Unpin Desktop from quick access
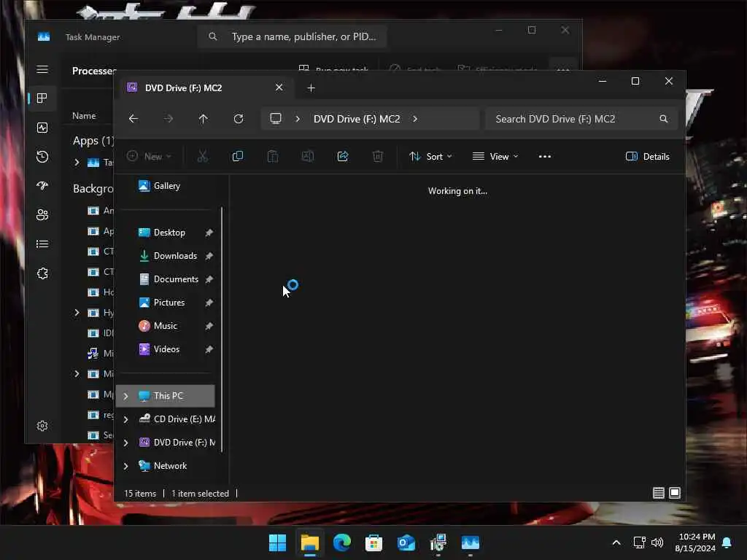Image resolution: width=747 pixels, height=560 pixels. tap(209, 233)
